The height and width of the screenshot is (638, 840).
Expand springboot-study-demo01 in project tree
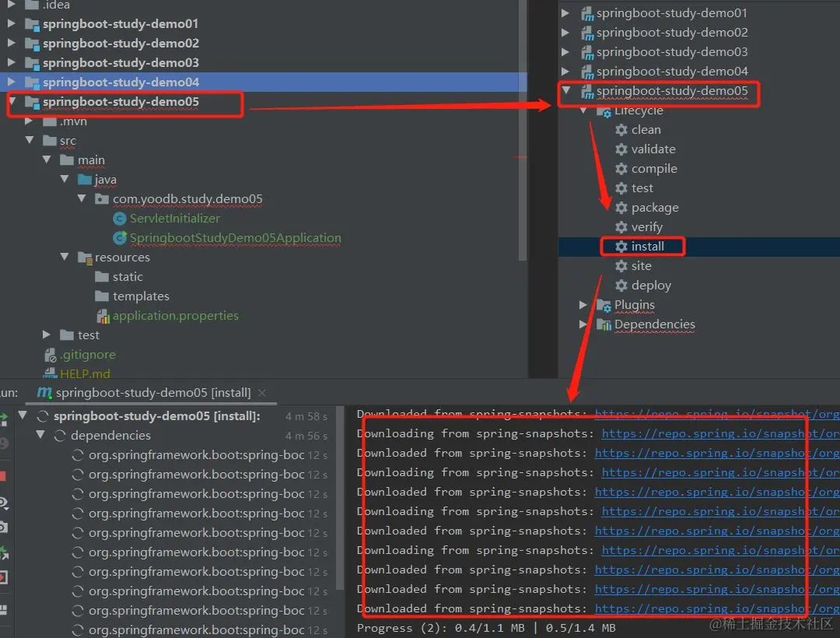pyautogui.click(x=11, y=23)
